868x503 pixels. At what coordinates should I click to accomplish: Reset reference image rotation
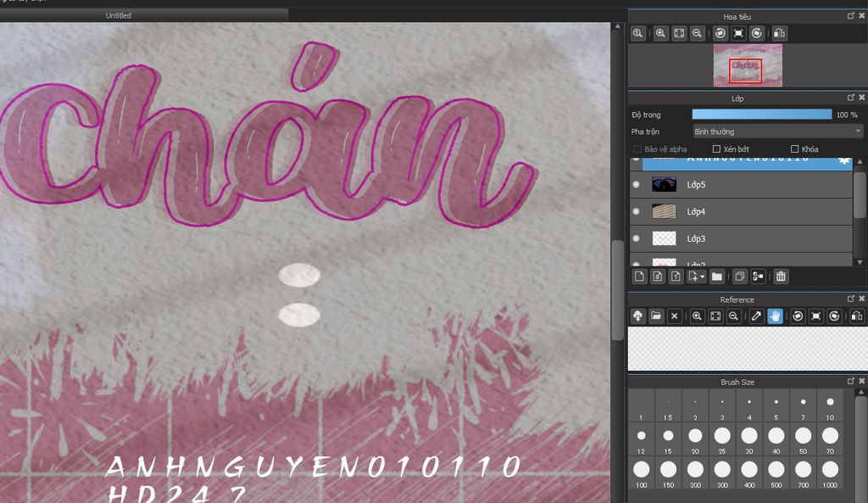(x=816, y=316)
